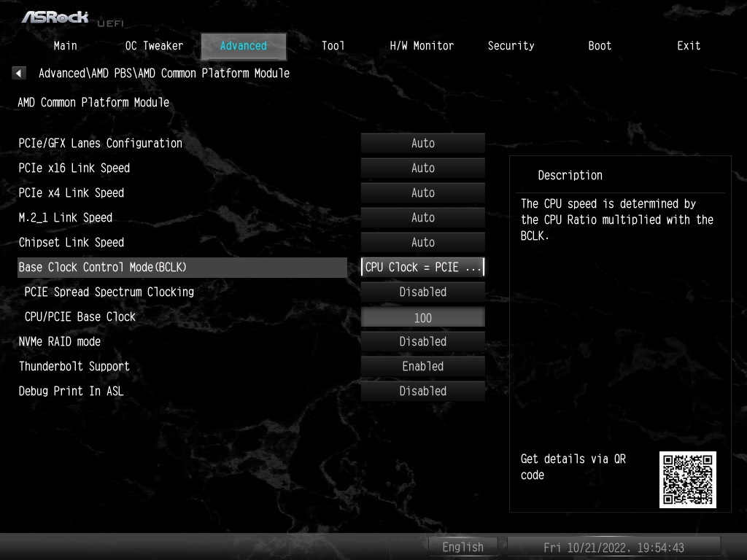The height and width of the screenshot is (560, 747).
Task: Select the PCIe x4 Link Speed label
Action: pyautogui.click(x=71, y=192)
